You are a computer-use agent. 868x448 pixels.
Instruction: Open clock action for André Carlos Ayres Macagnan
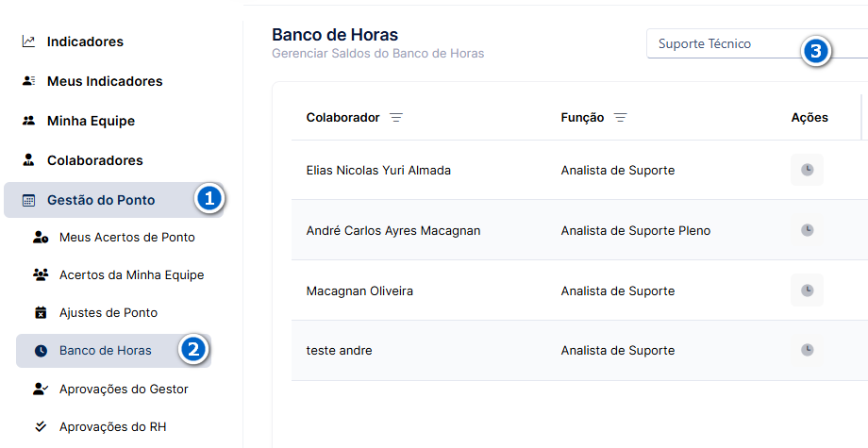pos(807,230)
